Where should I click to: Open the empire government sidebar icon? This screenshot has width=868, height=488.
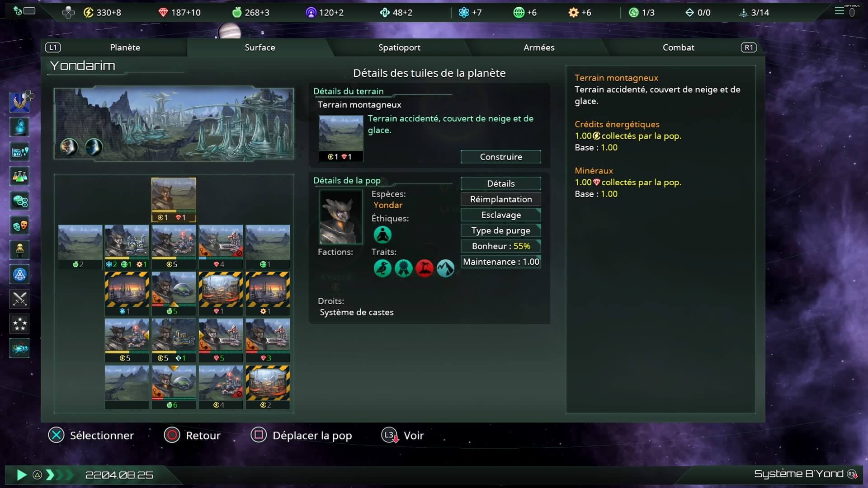pos(19,103)
